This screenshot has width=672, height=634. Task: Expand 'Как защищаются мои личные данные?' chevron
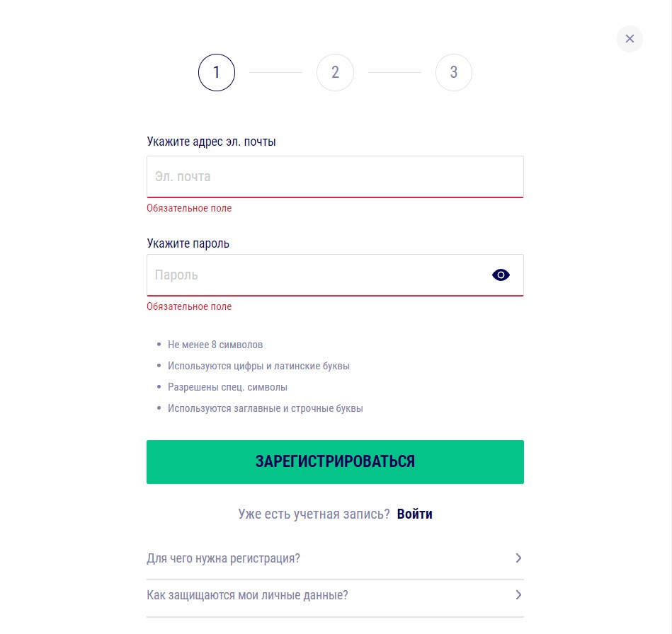click(518, 594)
